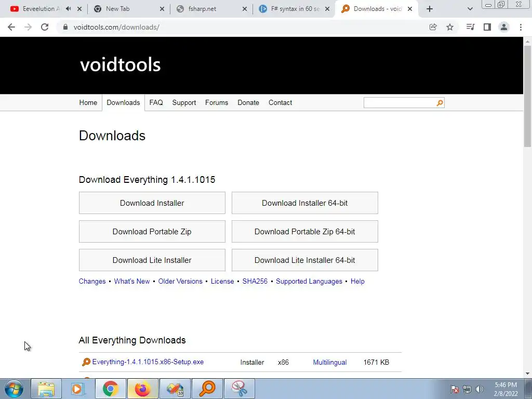532x399 pixels.
Task: Click magnifier icon beside Everything x86 Setup
Action: pyautogui.click(x=86, y=362)
